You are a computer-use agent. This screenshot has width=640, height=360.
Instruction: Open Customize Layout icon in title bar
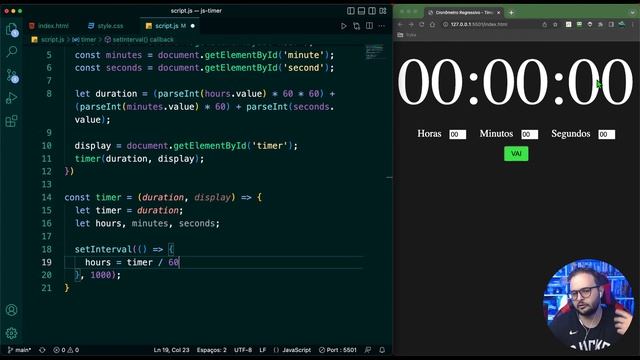pyautogui.click(x=382, y=11)
